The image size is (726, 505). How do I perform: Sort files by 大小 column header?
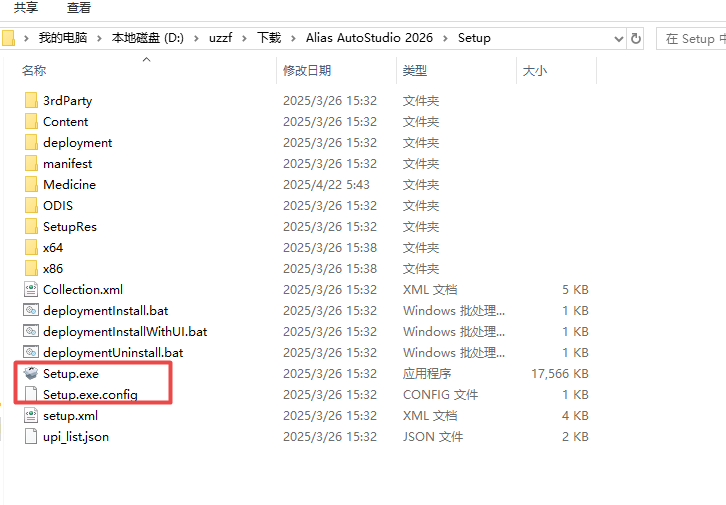[x=535, y=71]
